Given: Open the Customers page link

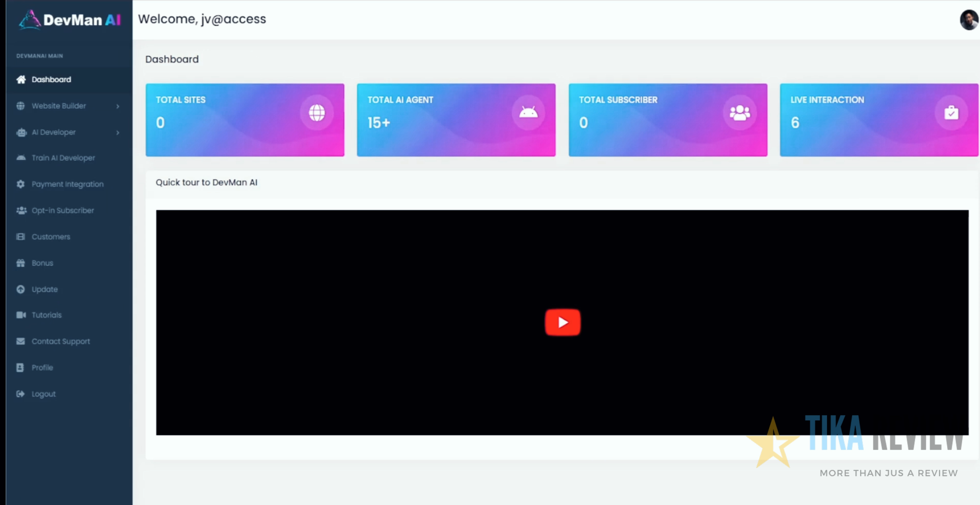Looking at the screenshot, I should [69, 237].
